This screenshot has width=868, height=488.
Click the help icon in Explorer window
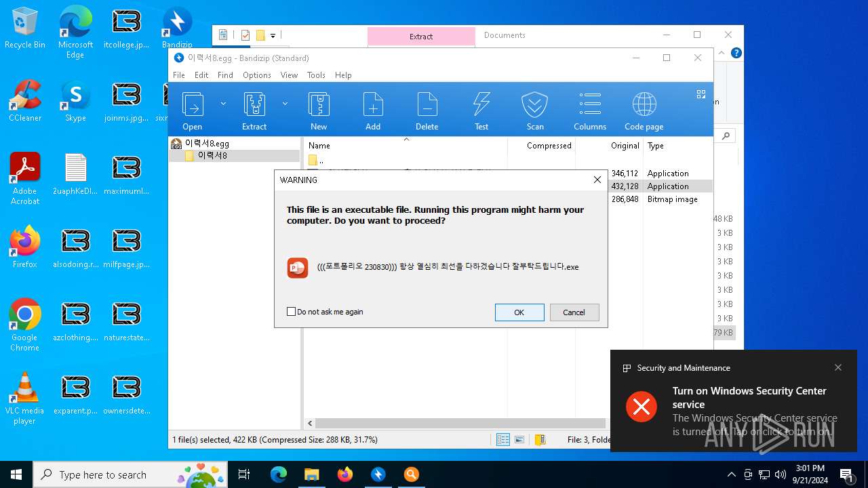point(736,53)
